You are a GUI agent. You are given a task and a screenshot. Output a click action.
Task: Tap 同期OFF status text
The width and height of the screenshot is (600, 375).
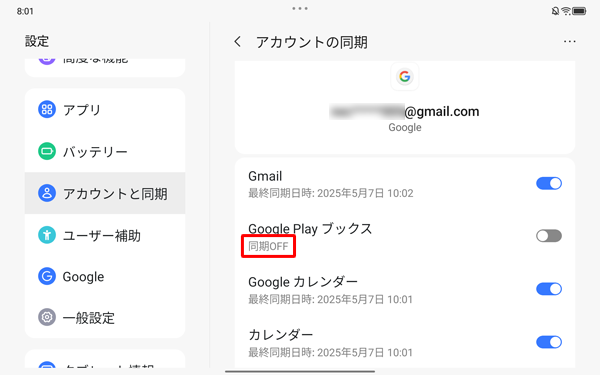268,246
